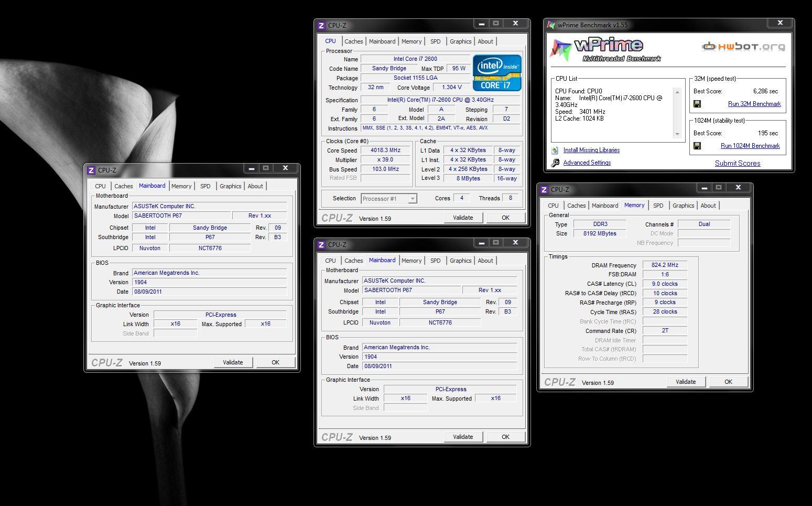Viewport: 812px width, 506px height.
Task: Click model SABERTOOTH P67 in left window
Action: coord(181,216)
